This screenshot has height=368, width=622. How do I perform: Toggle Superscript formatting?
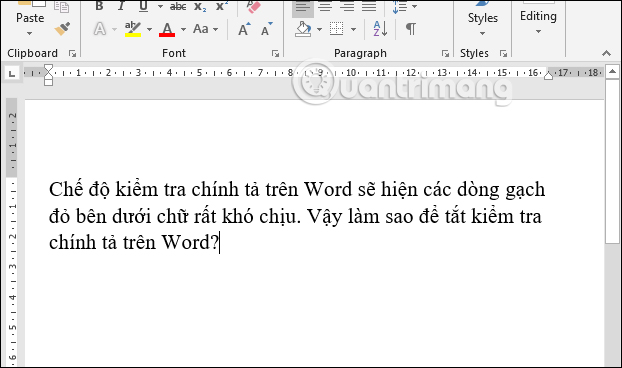[222, 6]
